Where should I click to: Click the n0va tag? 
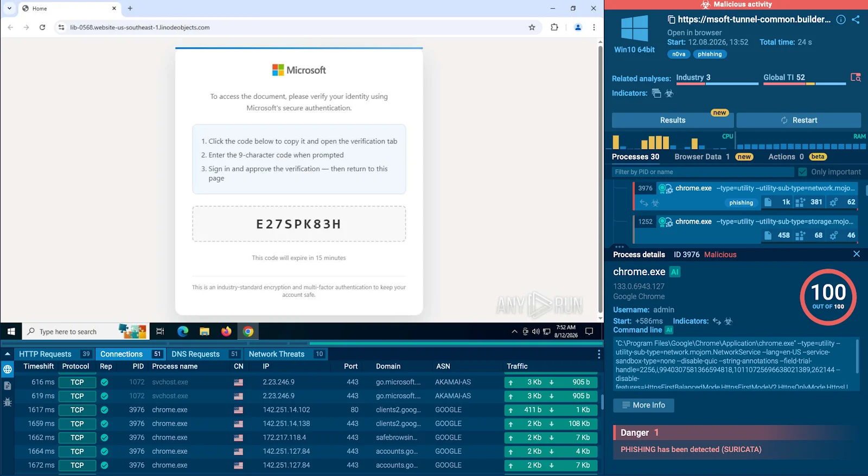679,54
